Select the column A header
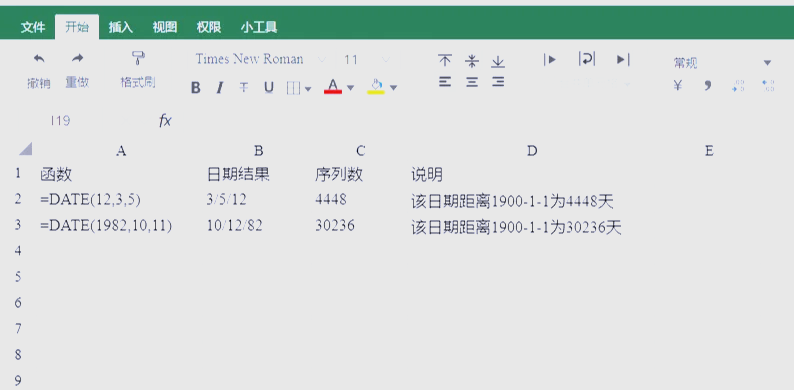This screenshot has height=390, width=794. [x=121, y=150]
